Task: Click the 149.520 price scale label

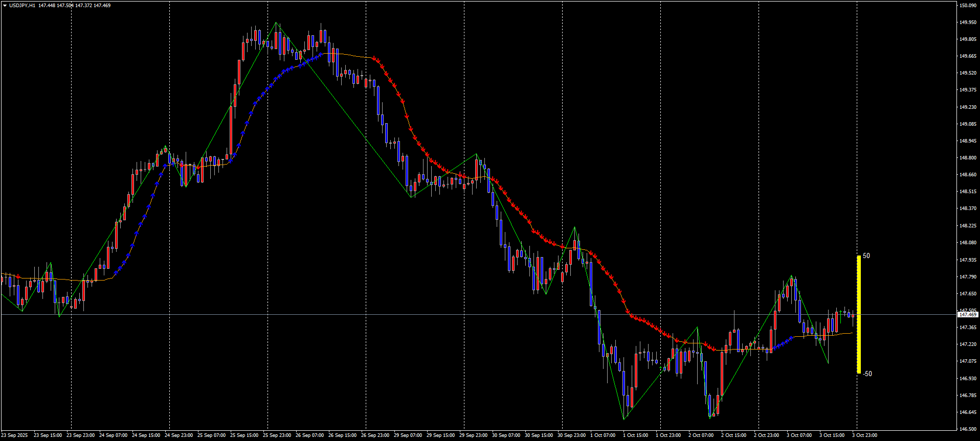Action: (x=968, y=73)
